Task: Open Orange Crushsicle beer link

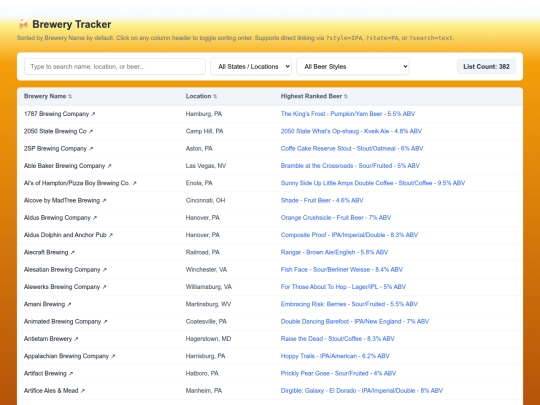Action: coord(336,218)
